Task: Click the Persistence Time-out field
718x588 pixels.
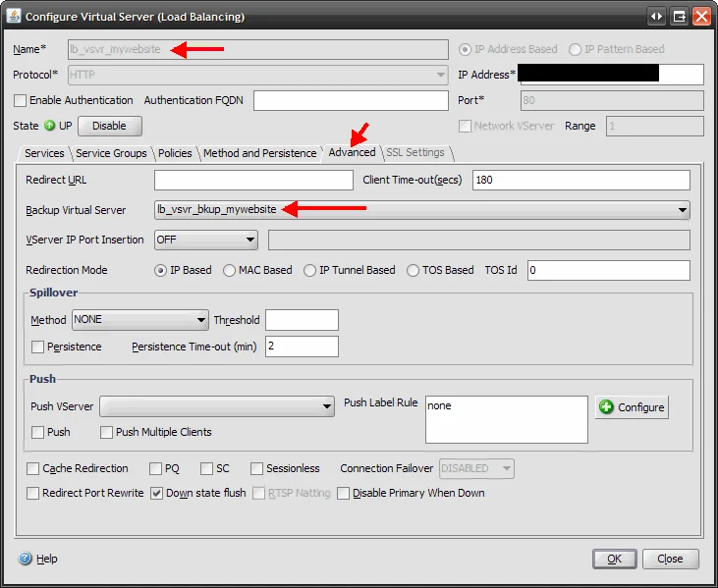Action: click(302, 347)
